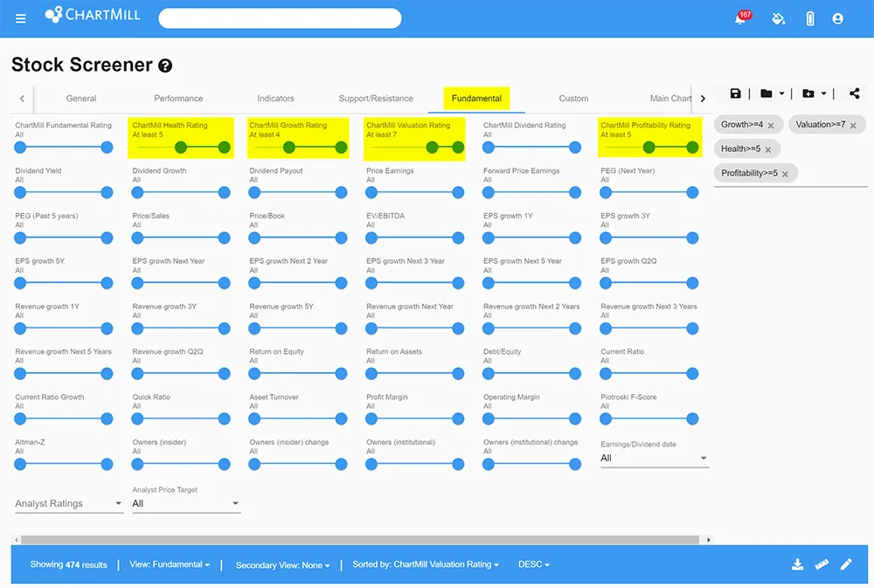Click the Owners (institutional) right slider handle
This screenshot has width=874, height=588.
tap(458, 464)
